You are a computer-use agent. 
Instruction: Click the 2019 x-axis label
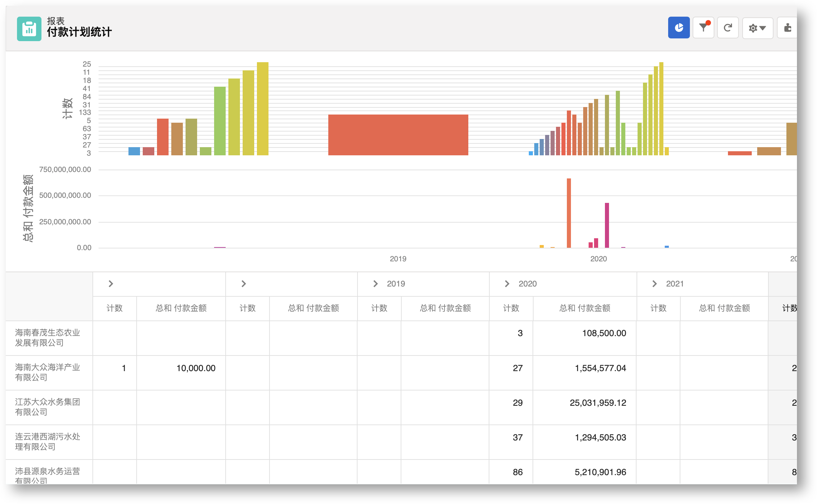[x=398, y=259]
